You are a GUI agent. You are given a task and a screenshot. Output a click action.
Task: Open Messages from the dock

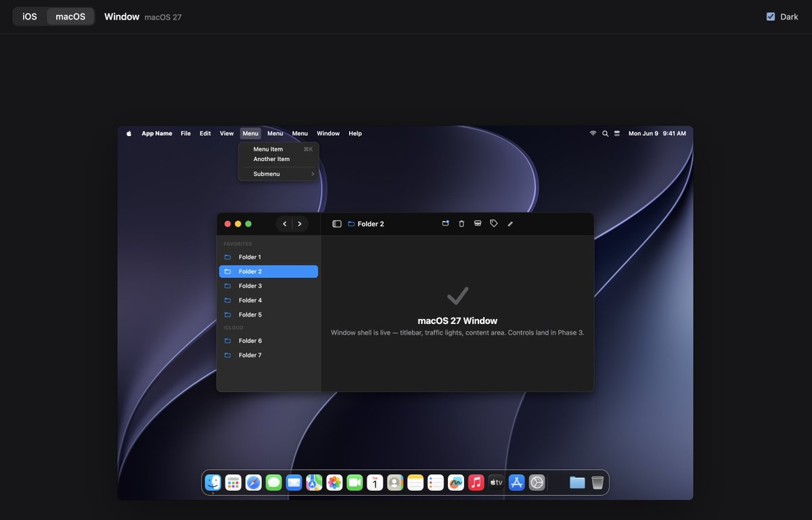(x=274, y=482)
